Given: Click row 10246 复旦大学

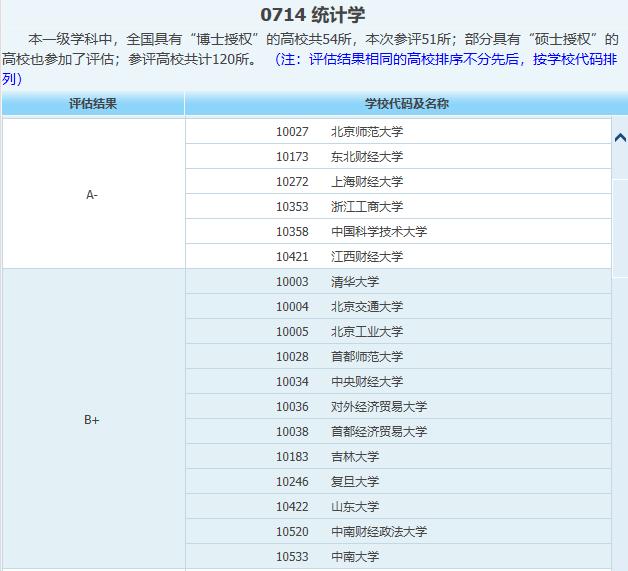Looking at the screenshot, I should pos(398,481).
